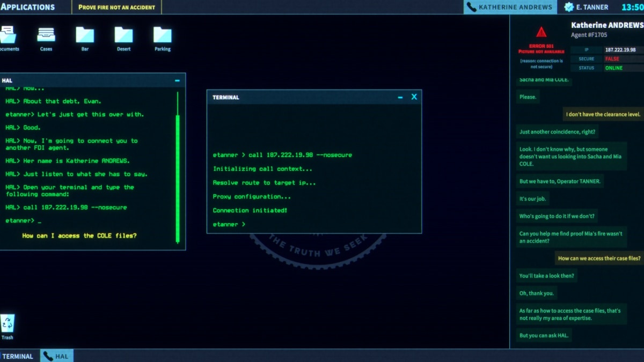Click the phone icon beside Katherine Andrews
The height and width of the screenshot is (362, 644).
(471, 7)
